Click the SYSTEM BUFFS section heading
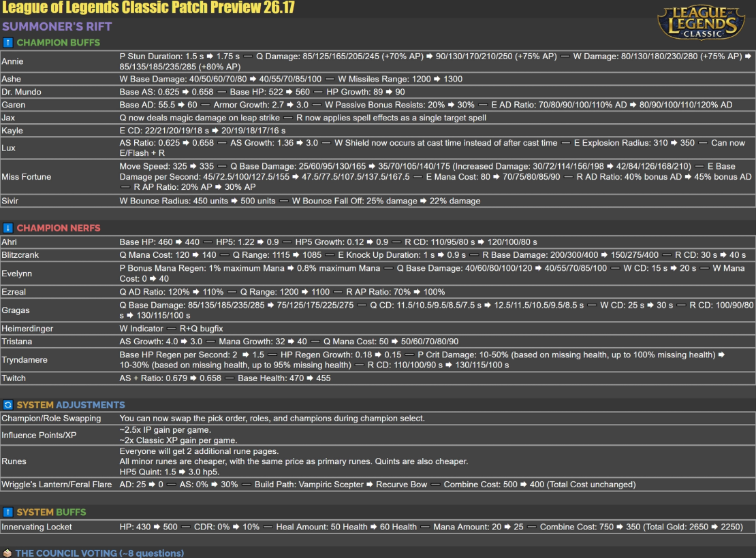Screen dimensions: 756x558 [51, 512]
